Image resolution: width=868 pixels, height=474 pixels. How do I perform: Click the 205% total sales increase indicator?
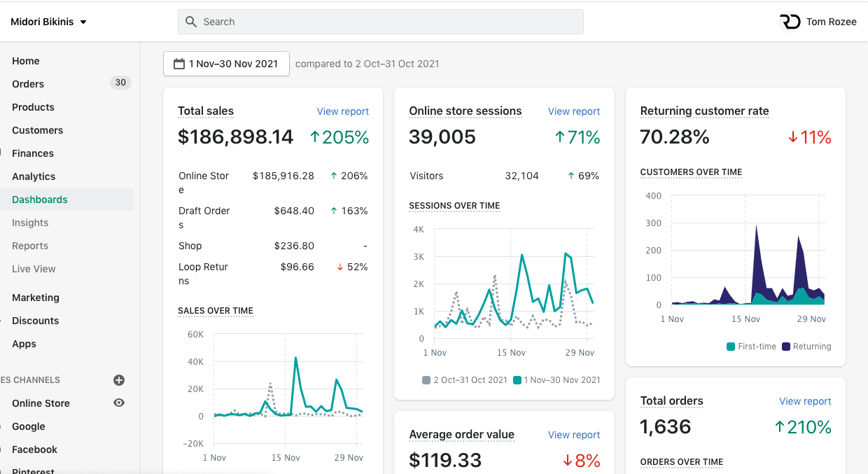tap(339, 137)
